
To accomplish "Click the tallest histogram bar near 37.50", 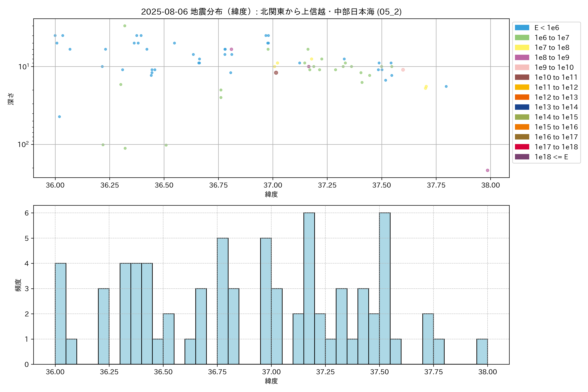I will [385, 288].
